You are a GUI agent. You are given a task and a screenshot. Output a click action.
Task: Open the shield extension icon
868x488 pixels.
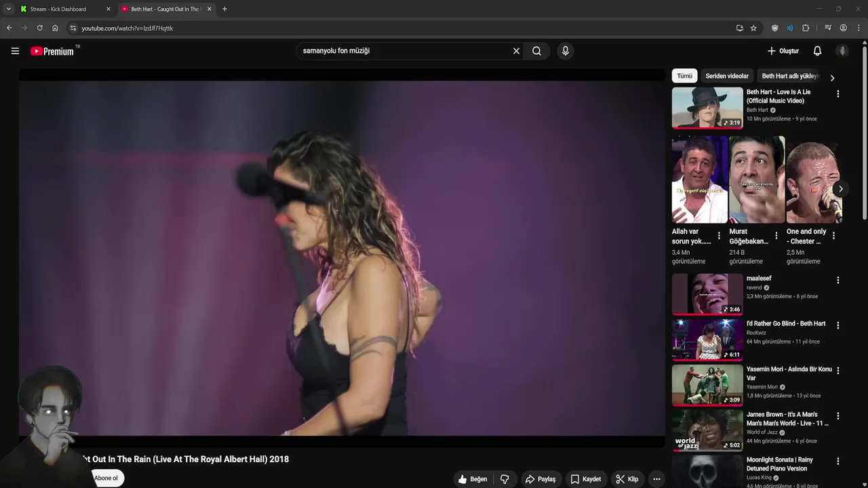tap(774, 28)
